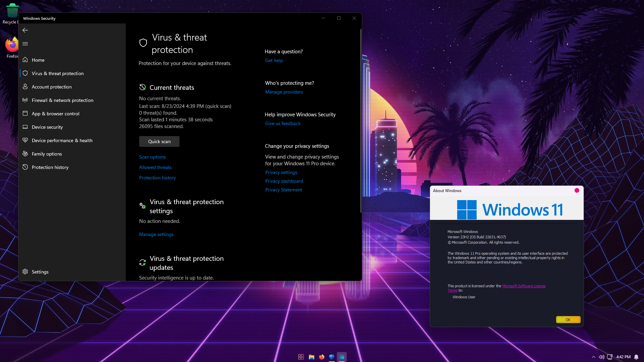Click the taskbar clock showing 4:42 PM
The height and width of the screenshot is (362, 644).
(x=623, y=357)
